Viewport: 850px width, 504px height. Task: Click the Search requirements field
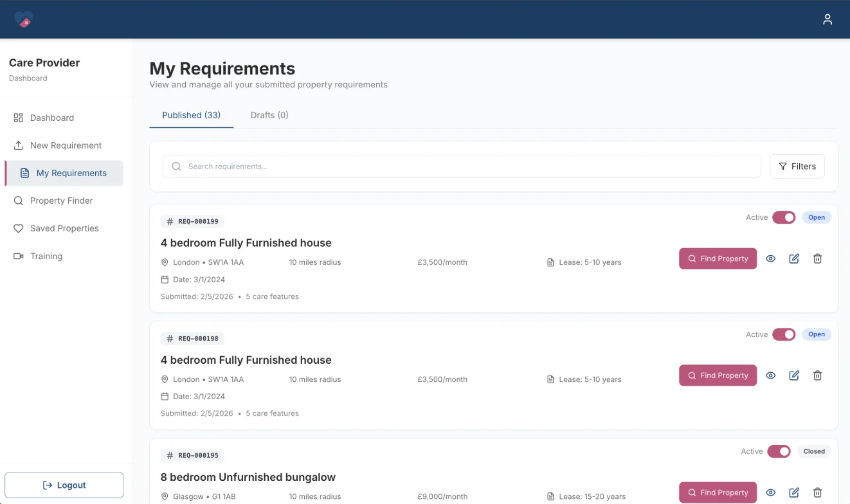462,166
